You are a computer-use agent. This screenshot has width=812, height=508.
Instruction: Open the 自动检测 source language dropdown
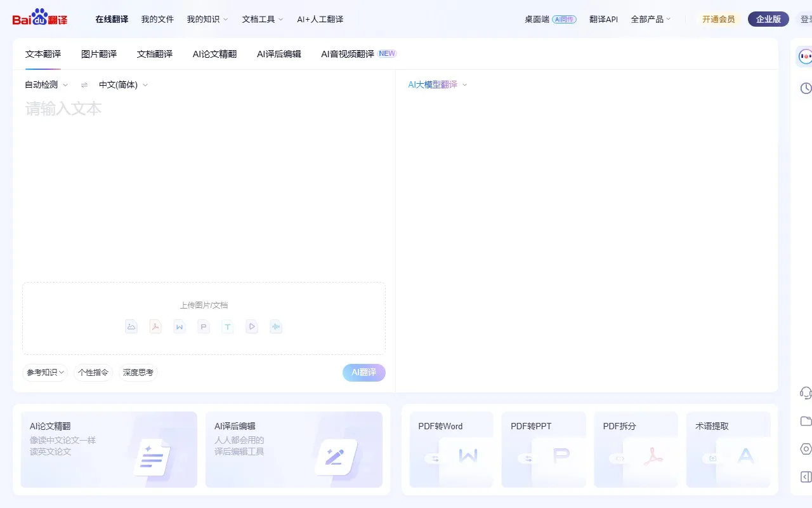click(44, 84)
